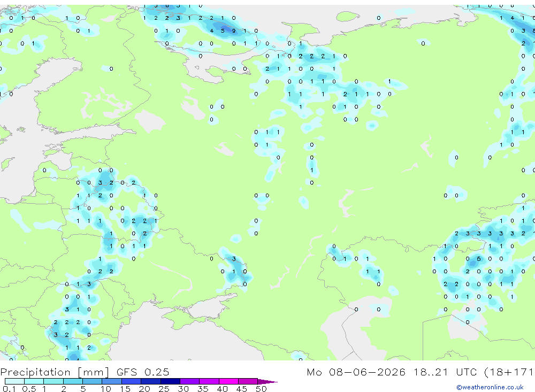The height and width of the screenshot is (392, 535).
Task: Click the 5–10 mm legend color swatch
Action: pos(93,381)
